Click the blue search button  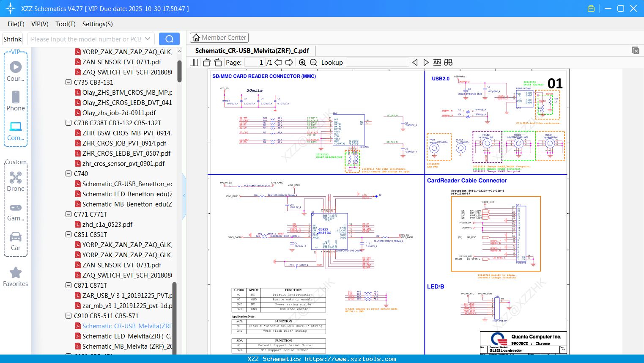click(x=169, y=39)
